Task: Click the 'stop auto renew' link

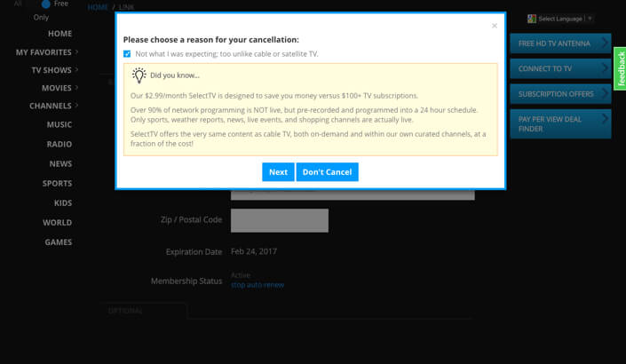Action: pyautogui.click(x=258, y=285)
